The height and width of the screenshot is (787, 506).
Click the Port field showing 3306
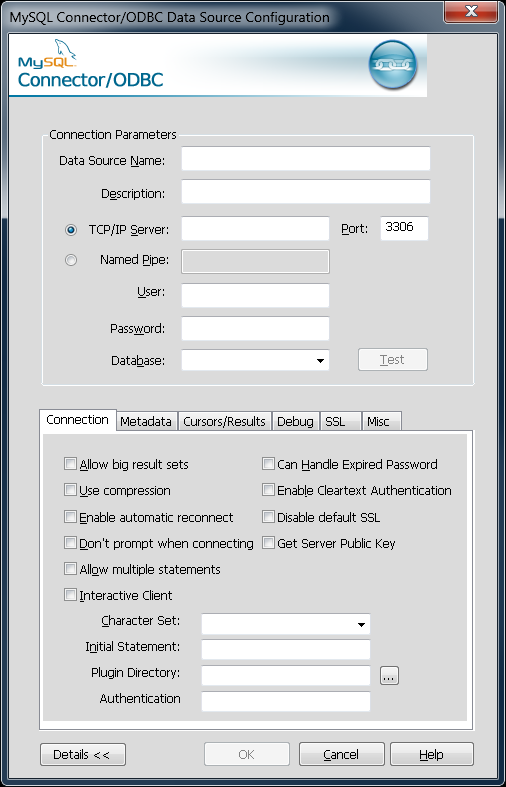click(x=404, y=228)
